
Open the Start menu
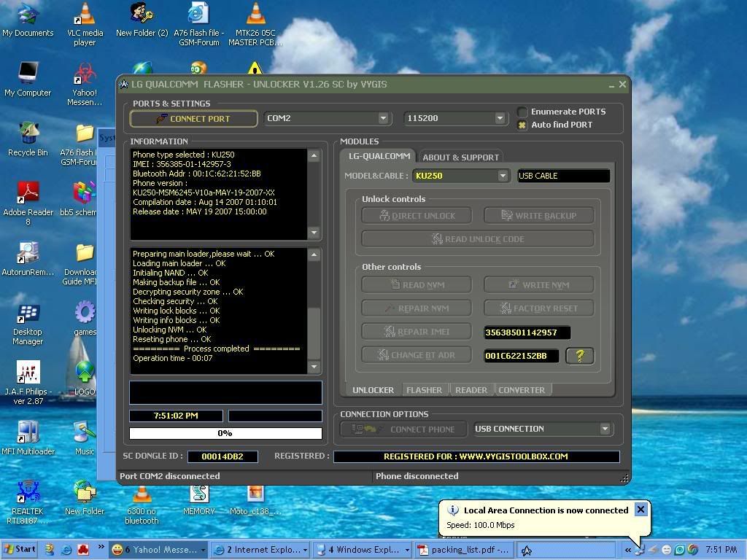pyautogui.click(x=20, y=550)
